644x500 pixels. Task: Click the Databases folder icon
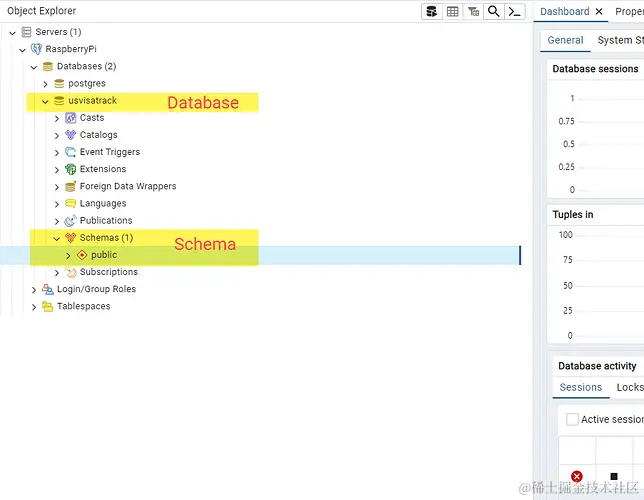(48, 67)
